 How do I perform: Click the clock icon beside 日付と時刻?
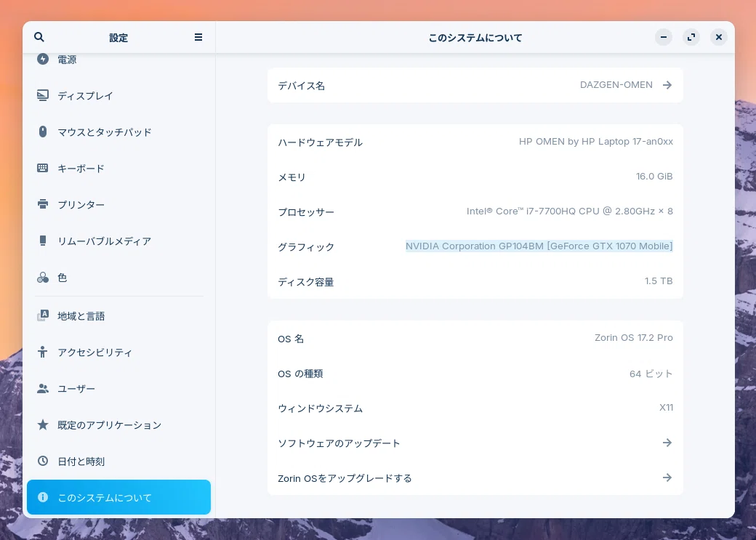(x=43, y=461)
